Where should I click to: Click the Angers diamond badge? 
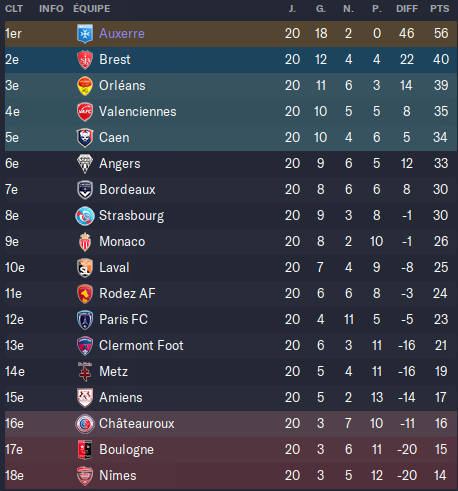[x=85, y=164]
